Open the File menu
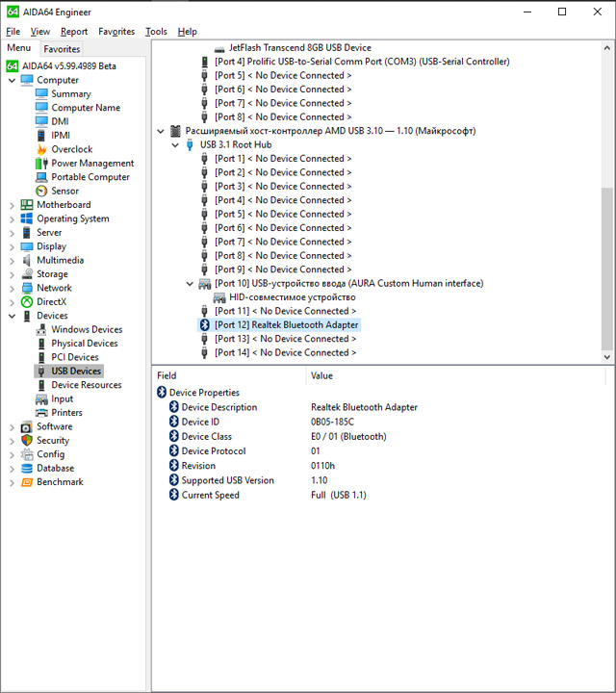The image size is (616, 693). click(13, 32)
